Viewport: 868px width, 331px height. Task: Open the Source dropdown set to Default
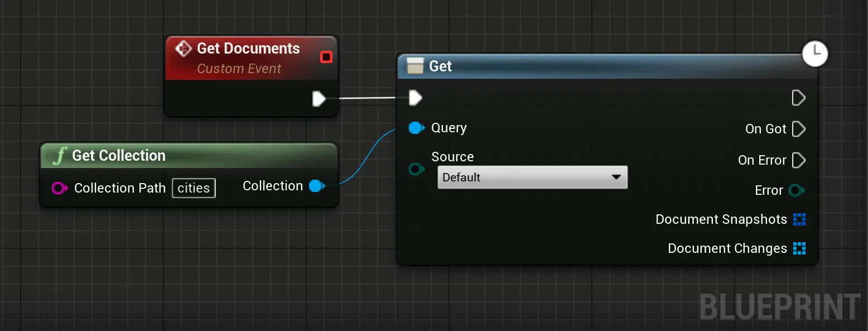[x=532, y=177]
